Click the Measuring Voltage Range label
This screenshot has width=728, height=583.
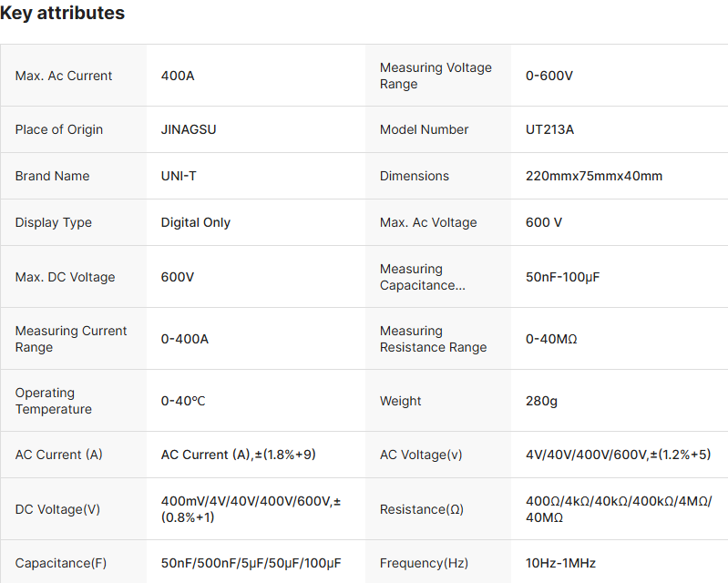tap(436, 76)
